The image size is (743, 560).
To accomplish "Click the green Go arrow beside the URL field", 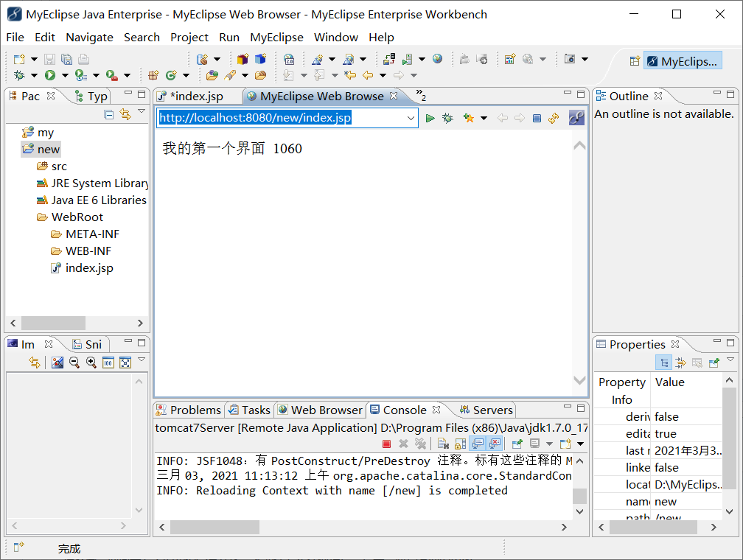I will pyautogui.click(x=430, y=118).
